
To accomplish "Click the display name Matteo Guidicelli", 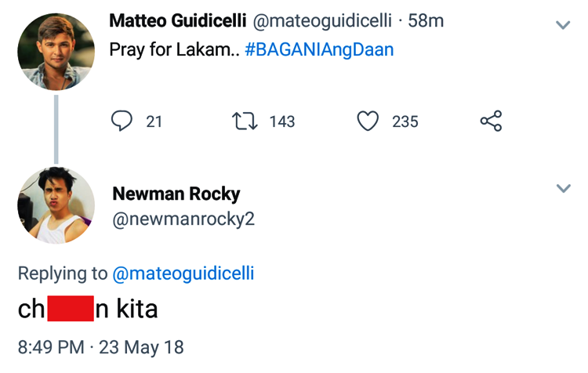I will click(178, 20).
